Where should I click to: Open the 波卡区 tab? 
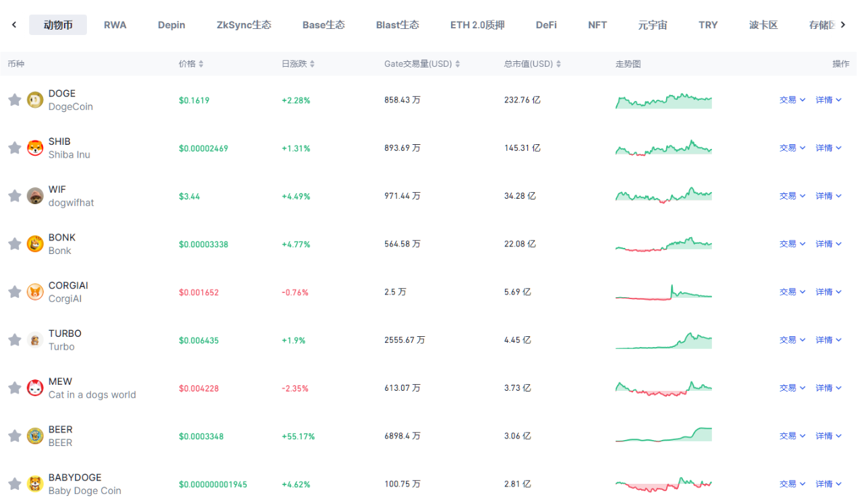(763, 25)
